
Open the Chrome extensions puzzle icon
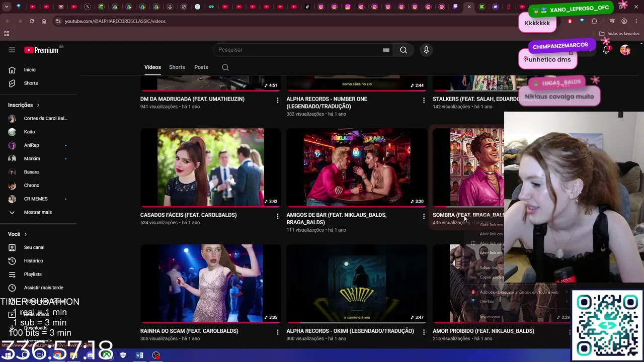594,21
